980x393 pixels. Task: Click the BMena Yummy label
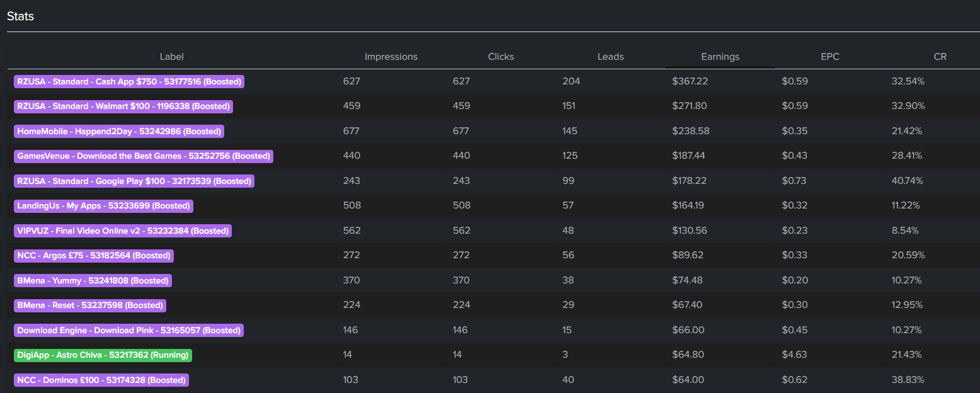(x=93, y=280)
